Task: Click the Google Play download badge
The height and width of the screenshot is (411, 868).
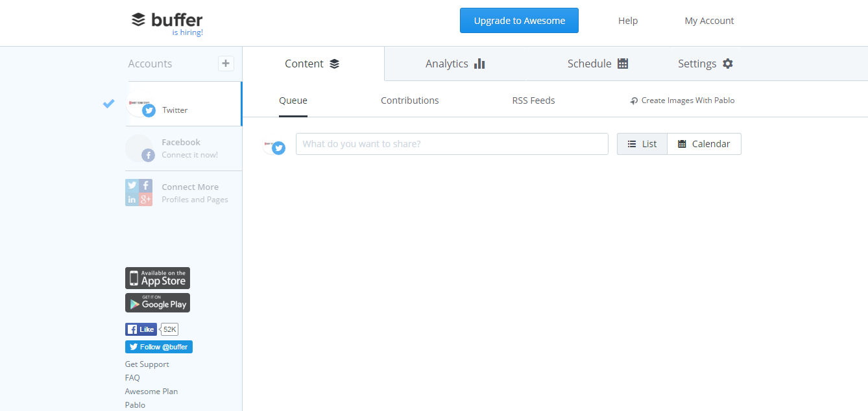Action: (158, 303)
